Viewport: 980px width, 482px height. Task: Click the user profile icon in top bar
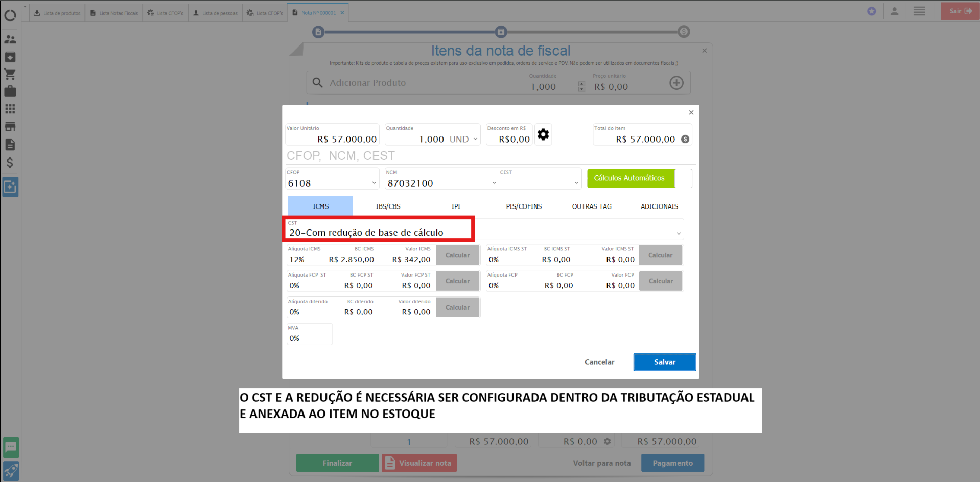(x=894, y=11)
